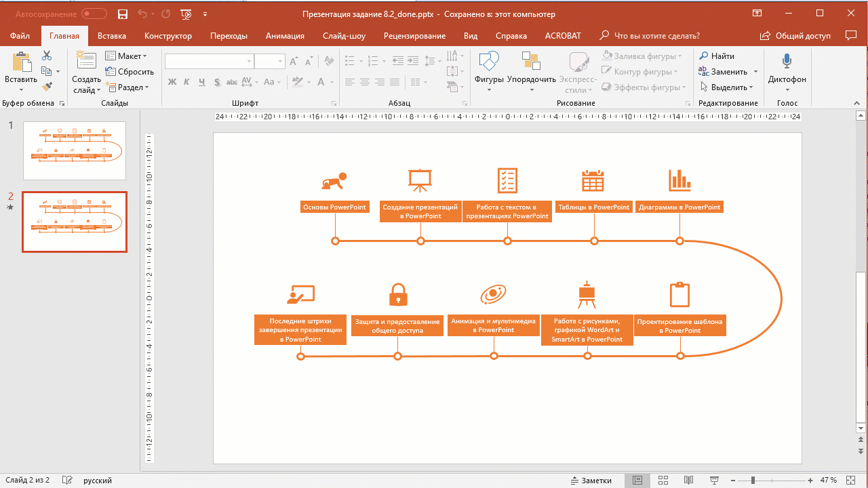Click the Вставить paste icon
Image resolution: width=868 pixels, height=488 pixels.
[21, 62]
